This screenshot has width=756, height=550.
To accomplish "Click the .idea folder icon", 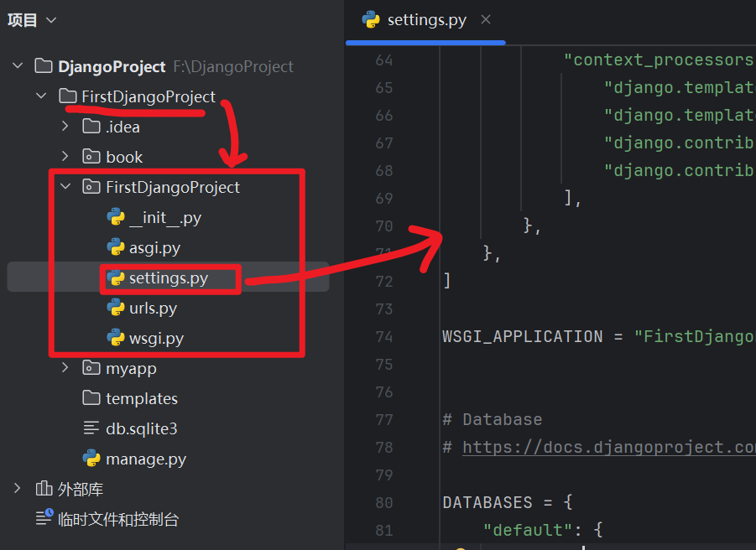I will coord(91,127).
